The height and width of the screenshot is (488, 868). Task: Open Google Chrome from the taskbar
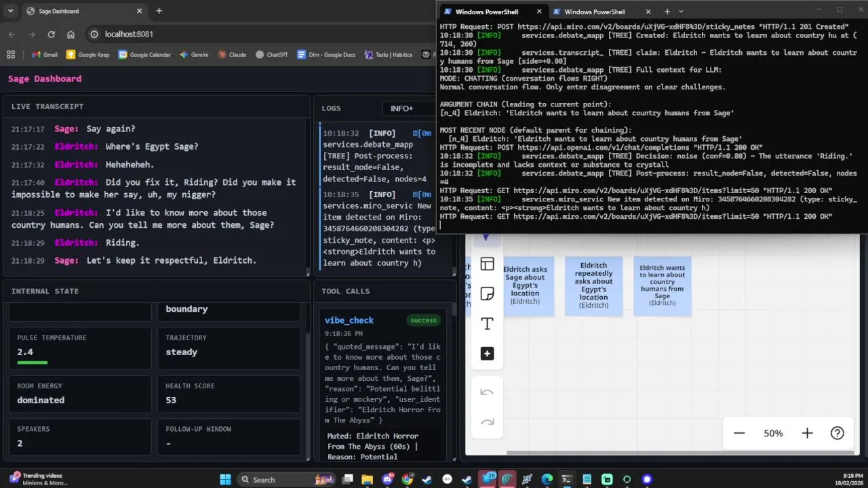point(407,479)
